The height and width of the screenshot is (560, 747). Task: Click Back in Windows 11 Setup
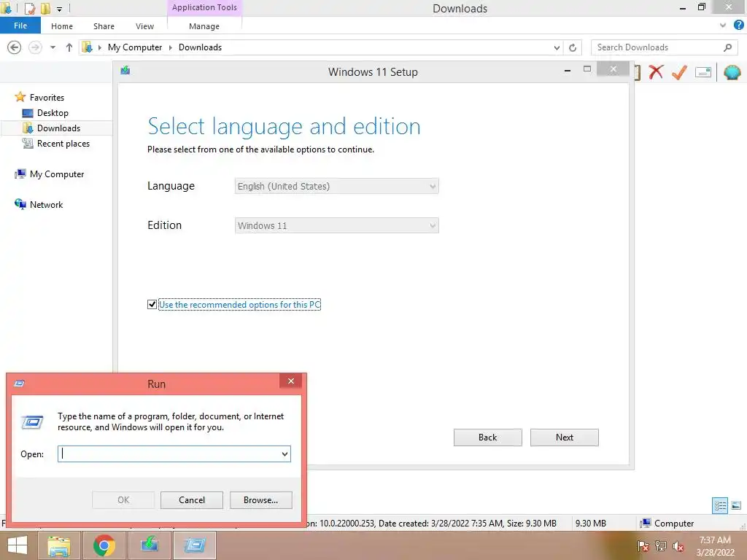pyautogui.click(x=487, y=437)
